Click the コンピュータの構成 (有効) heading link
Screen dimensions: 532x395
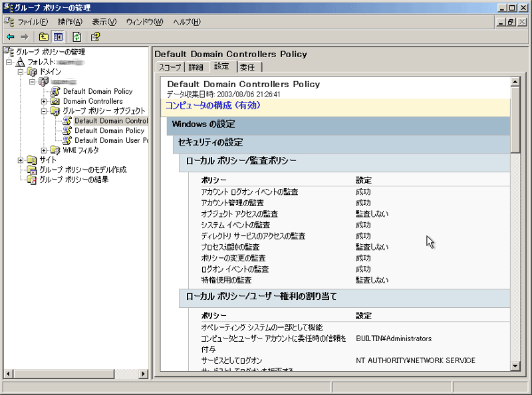[213, 106]
